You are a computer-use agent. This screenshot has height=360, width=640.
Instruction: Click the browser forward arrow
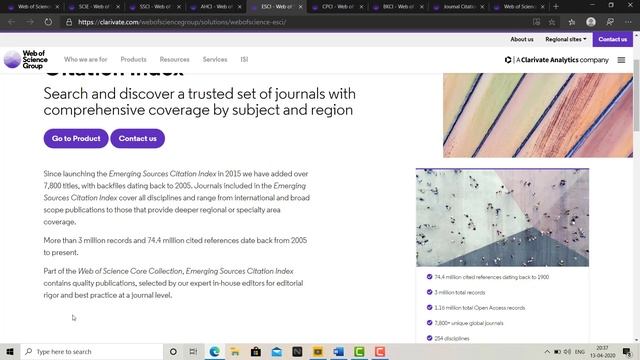30,22
